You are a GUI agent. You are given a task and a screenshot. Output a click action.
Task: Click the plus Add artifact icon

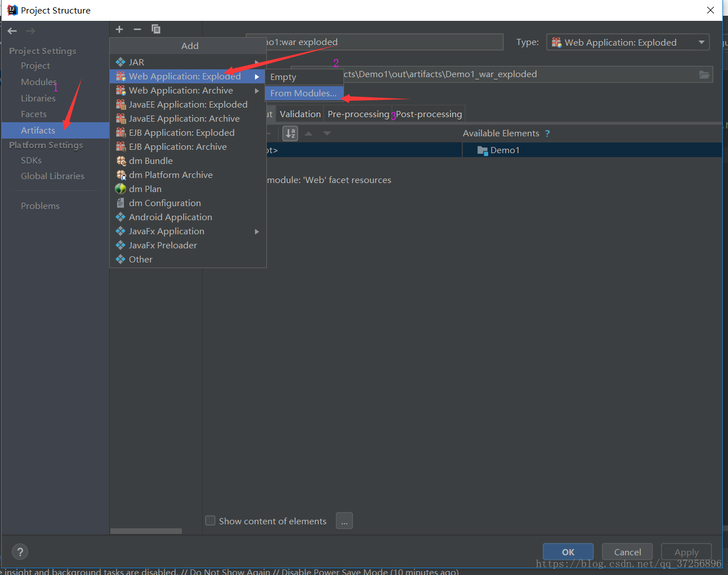pyautogui.click(x=119, y=29)
